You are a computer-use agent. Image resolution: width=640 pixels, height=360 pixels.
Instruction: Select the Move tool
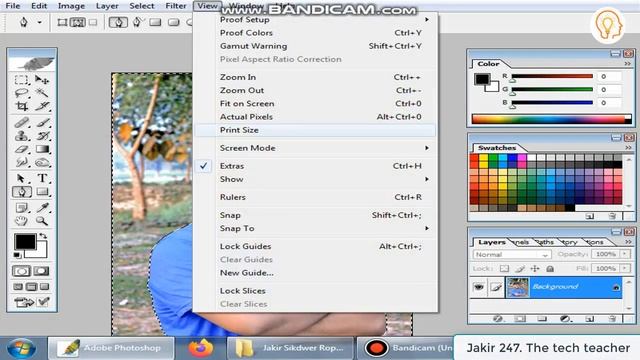(x=42, y=80)
